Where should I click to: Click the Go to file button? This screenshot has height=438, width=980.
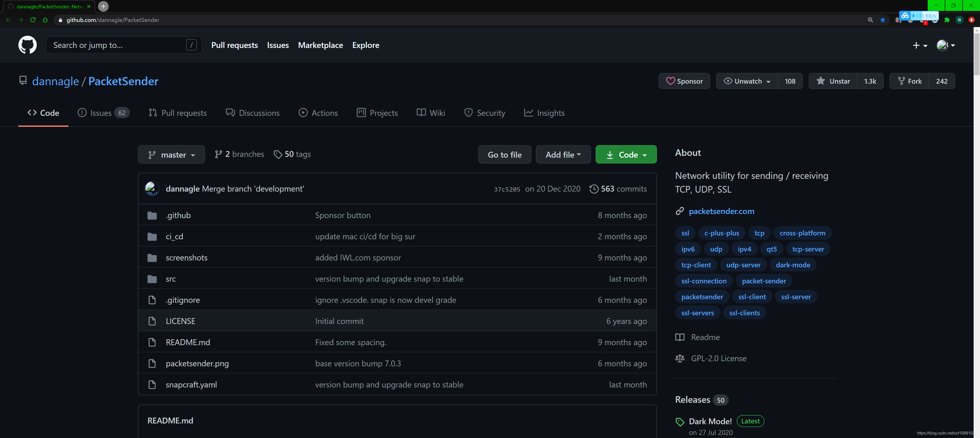pyautogui.click(x=505, y=154)
